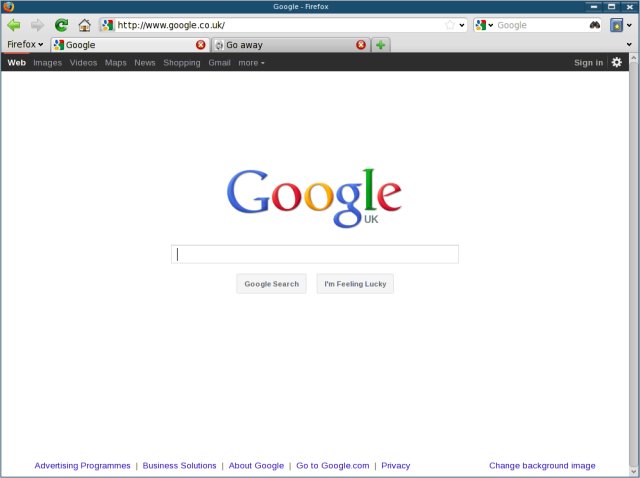The height and width of the screenshot is (478, 640).
Task: Click the scrollbar down arrow
Action: point(633,471)
